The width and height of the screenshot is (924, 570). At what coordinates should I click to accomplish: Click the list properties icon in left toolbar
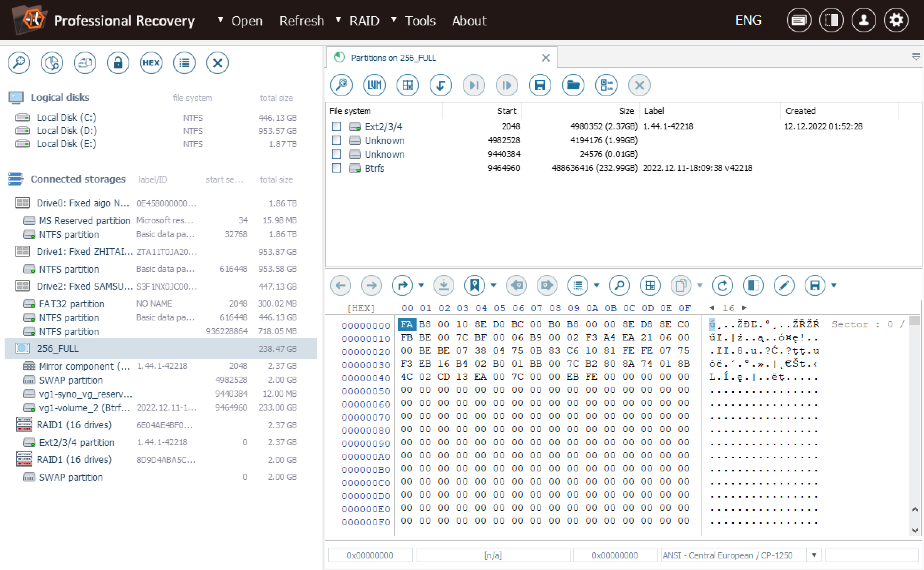(x=184, y=63)
